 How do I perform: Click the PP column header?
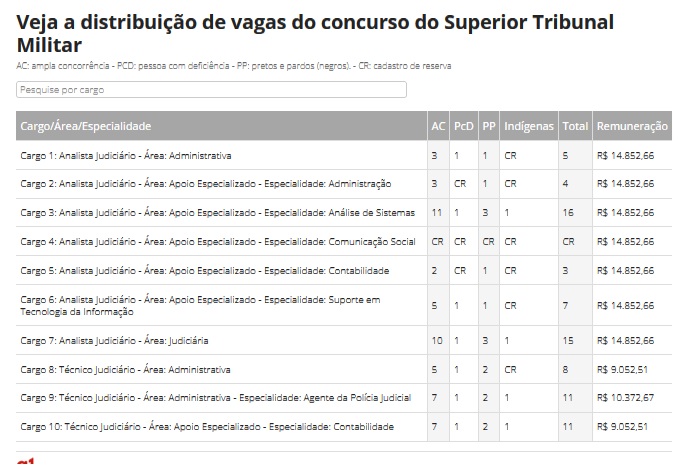(x=489, y=126)
